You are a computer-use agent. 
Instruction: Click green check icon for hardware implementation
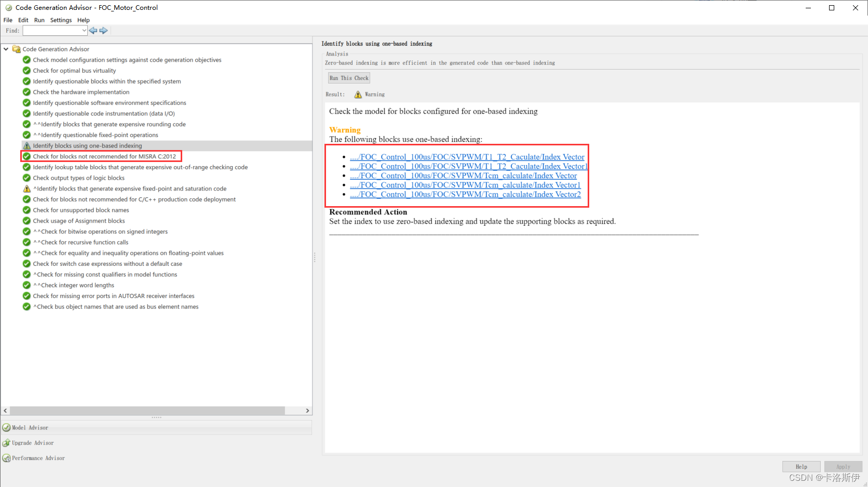point(27,92)
